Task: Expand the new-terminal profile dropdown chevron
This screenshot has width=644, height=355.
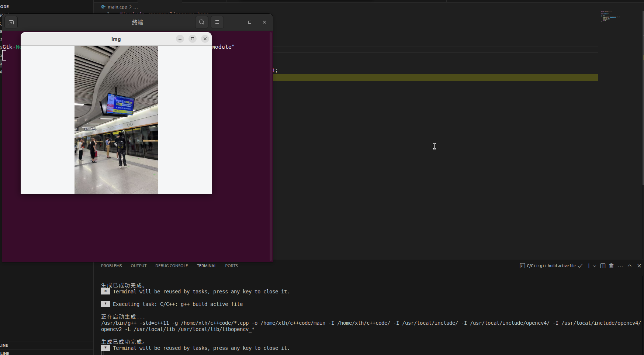Action: tap(595, 266)
